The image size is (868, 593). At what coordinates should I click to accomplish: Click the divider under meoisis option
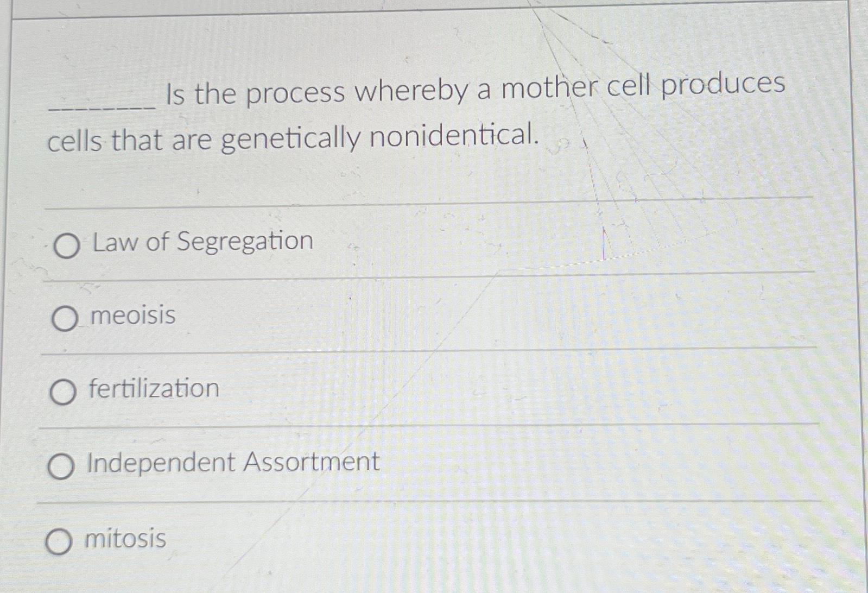[x=429, y=352]
